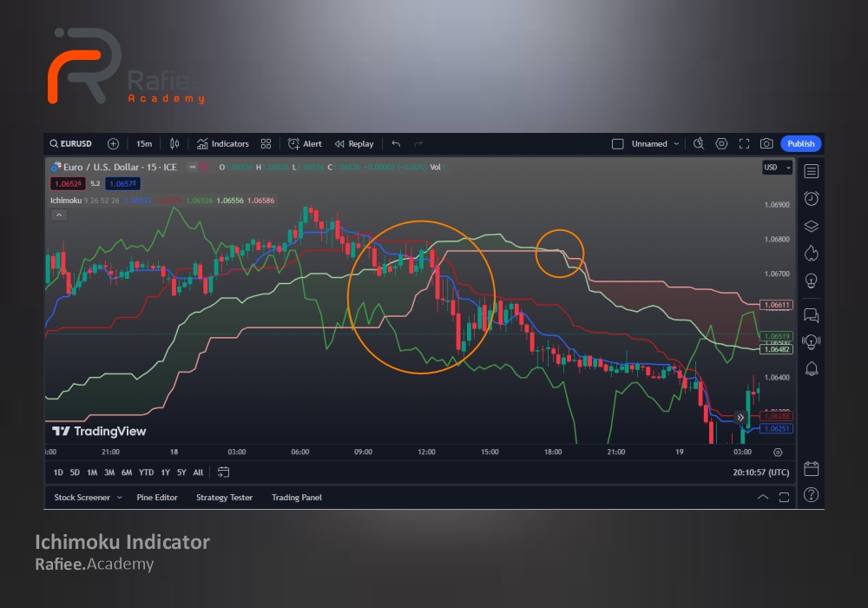Add a symbol to compare with plus icon
This screenshot has width=868, height=608.
click(113, 144)
